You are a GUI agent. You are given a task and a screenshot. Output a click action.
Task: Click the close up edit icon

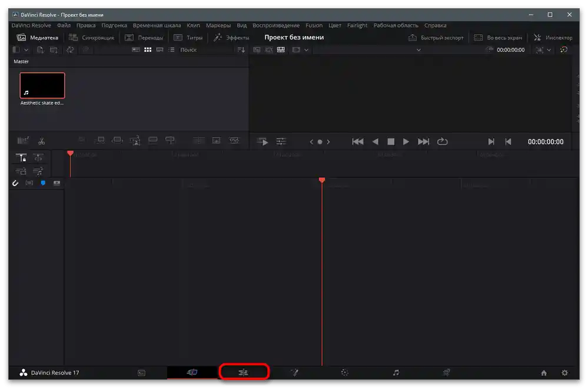click(135, 140)
